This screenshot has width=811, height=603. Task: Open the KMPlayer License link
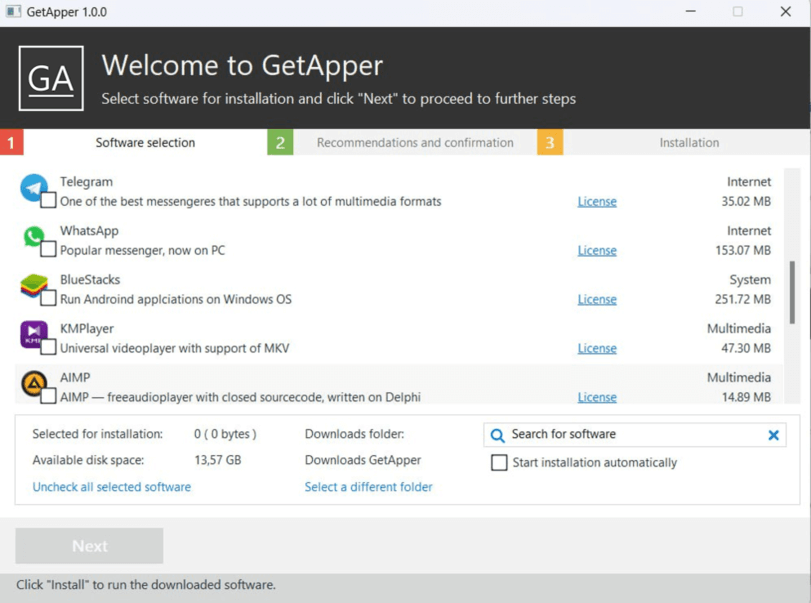tap(597, 348)
